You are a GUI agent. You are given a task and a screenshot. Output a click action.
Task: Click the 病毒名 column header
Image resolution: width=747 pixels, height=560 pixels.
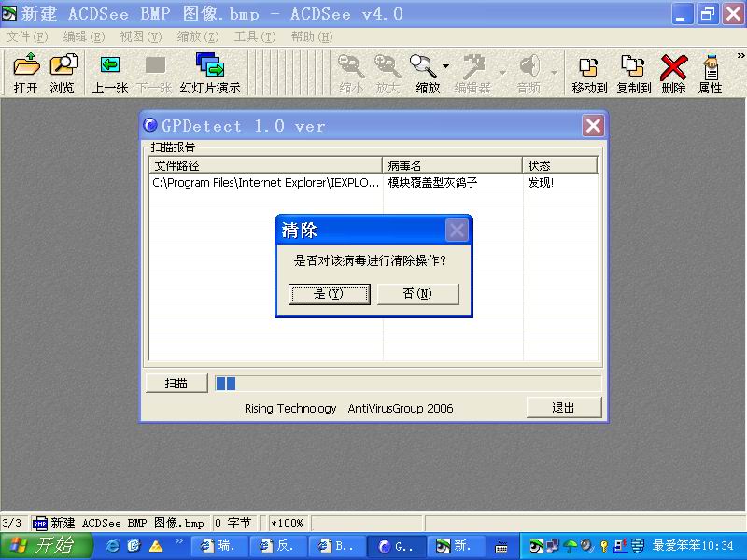453,165
